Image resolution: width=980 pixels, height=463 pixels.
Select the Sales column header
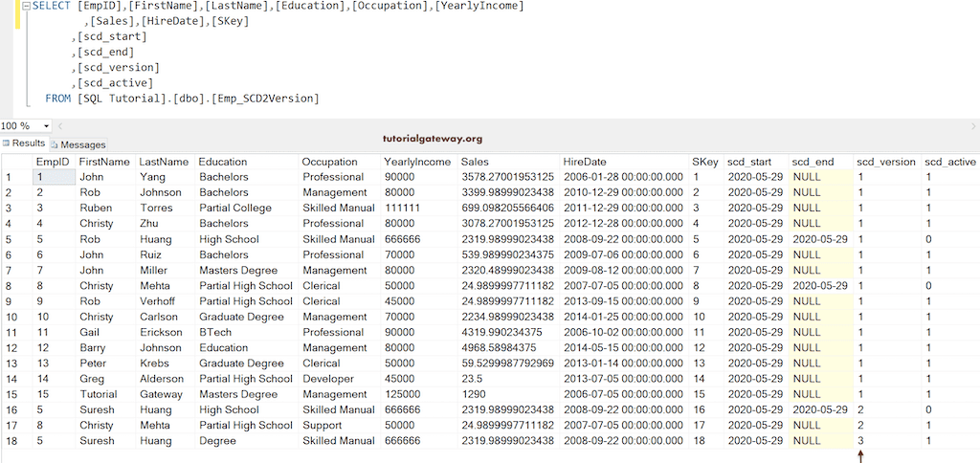tap(508, 162)
